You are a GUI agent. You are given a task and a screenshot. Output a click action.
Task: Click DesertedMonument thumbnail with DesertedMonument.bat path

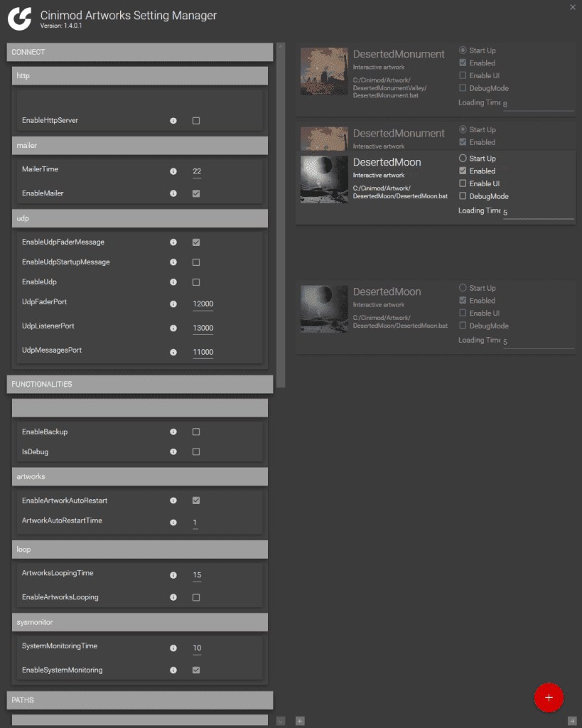tap(324, 71)
